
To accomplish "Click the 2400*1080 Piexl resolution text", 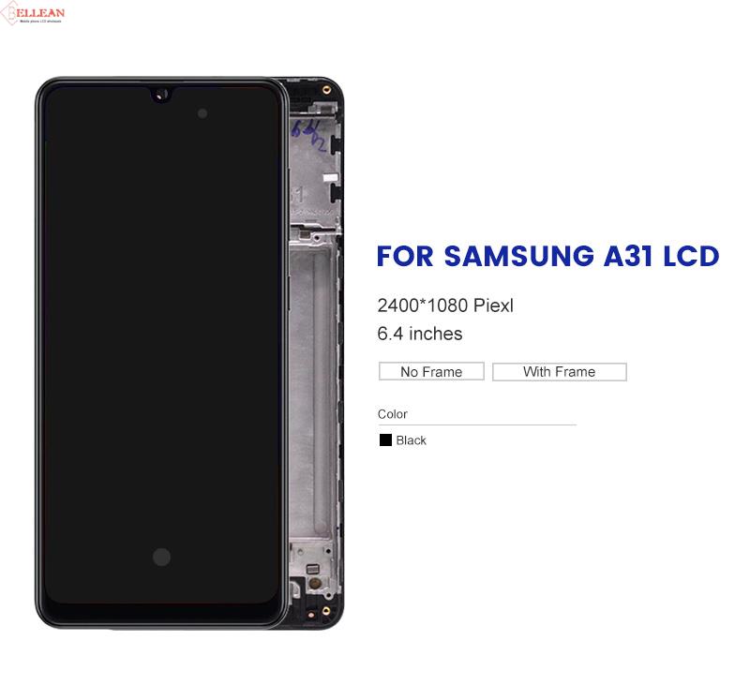I will tap(445, 305).
